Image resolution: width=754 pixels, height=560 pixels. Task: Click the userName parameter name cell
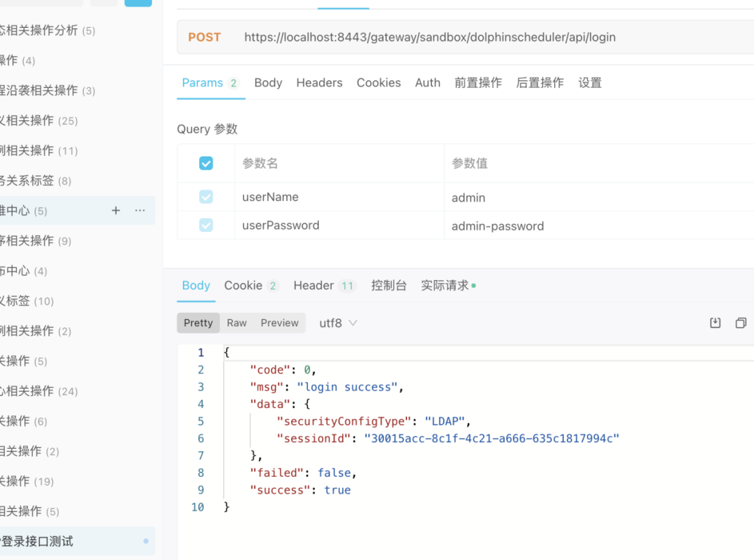(339, 197)
